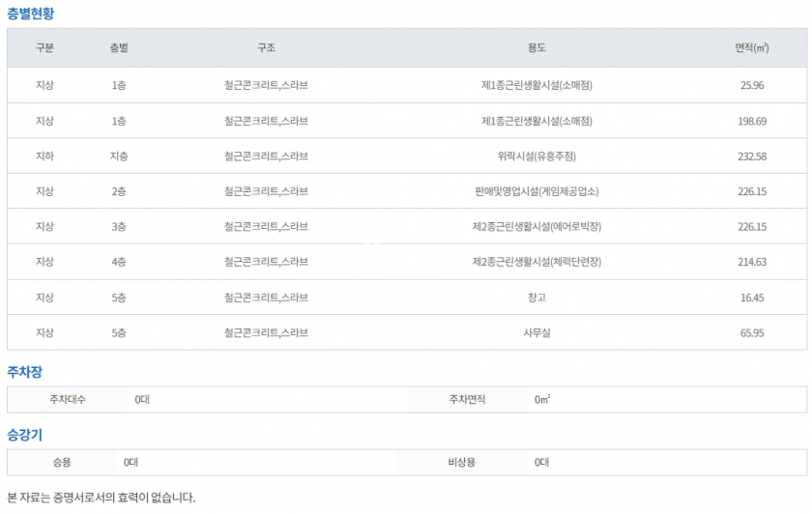Select the 제2종근린생활시설(에어로빅장) cell

pos(536,227)
